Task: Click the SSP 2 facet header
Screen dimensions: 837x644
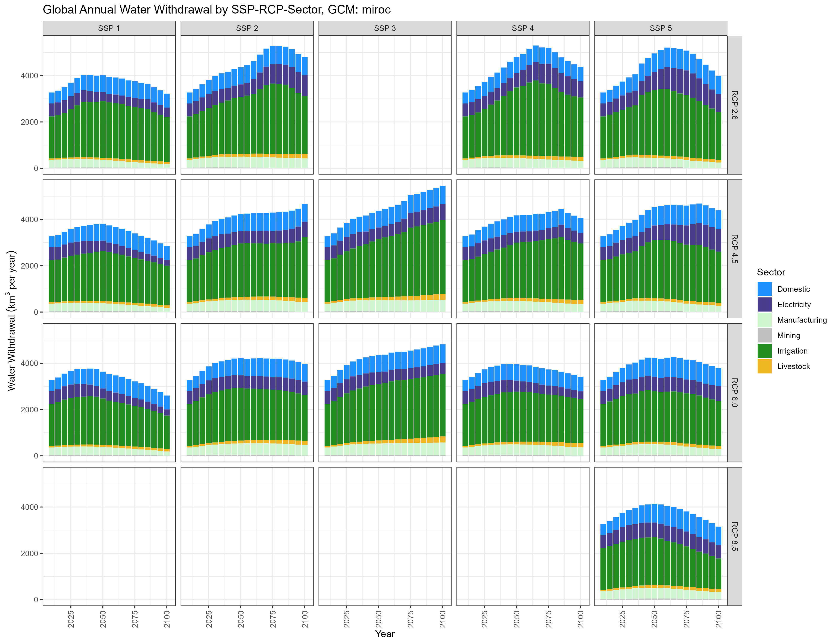Action: (x=247, y=28)
